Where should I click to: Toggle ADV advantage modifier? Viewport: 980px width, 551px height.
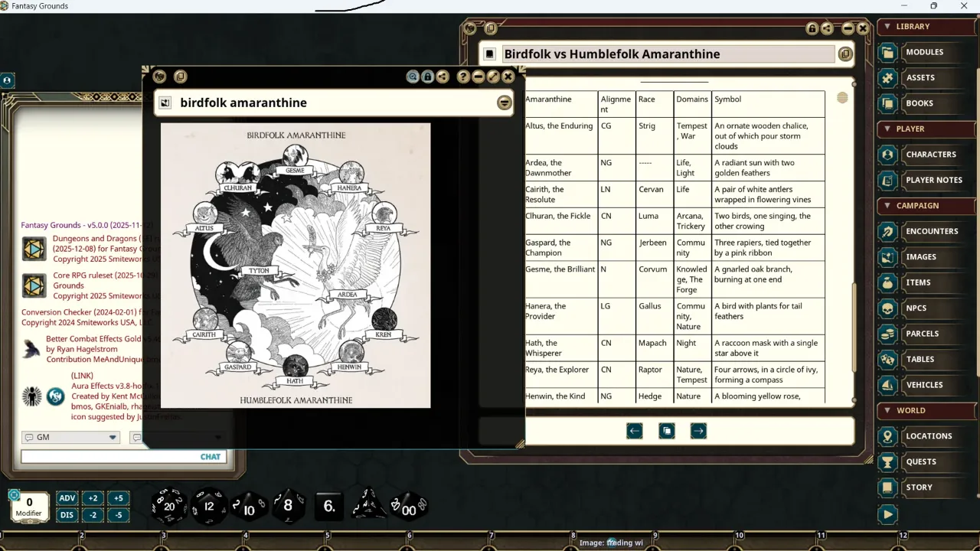tap(67, 498)
